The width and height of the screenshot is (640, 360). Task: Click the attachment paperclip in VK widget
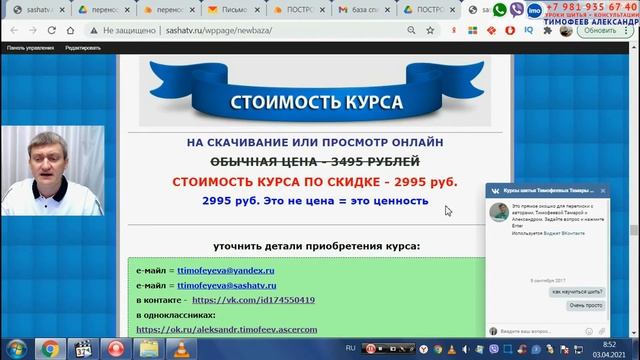[602, 331]
